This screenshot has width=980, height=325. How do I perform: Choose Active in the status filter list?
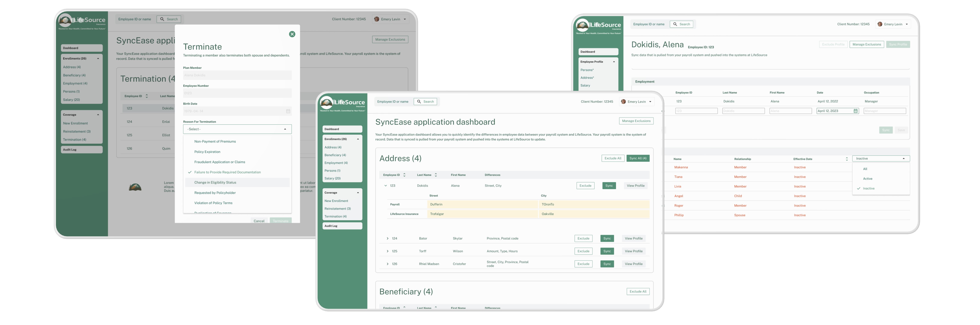click(867, 179)
